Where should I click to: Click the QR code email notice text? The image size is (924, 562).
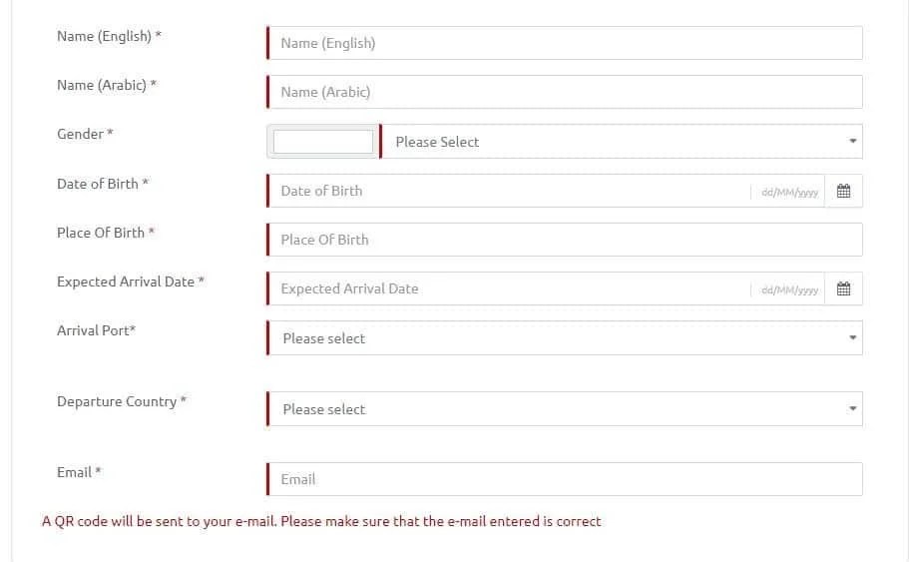[x=321, y=521]
